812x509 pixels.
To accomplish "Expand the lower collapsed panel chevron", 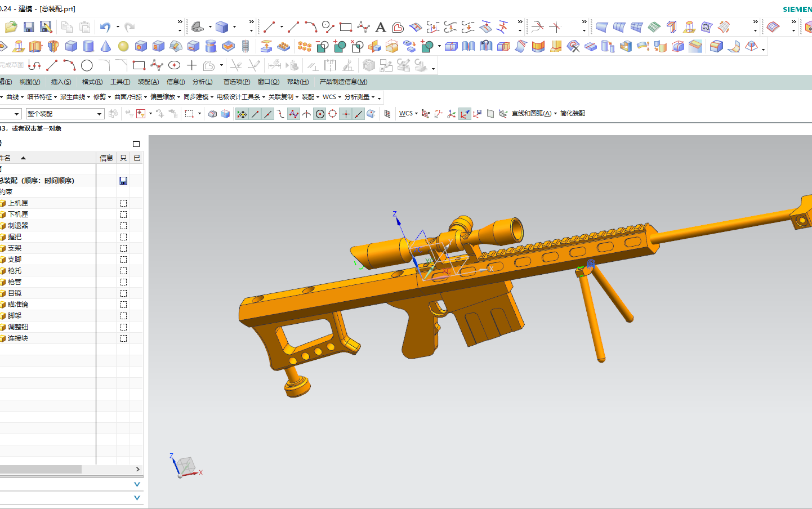I will (x=137, y=498).
